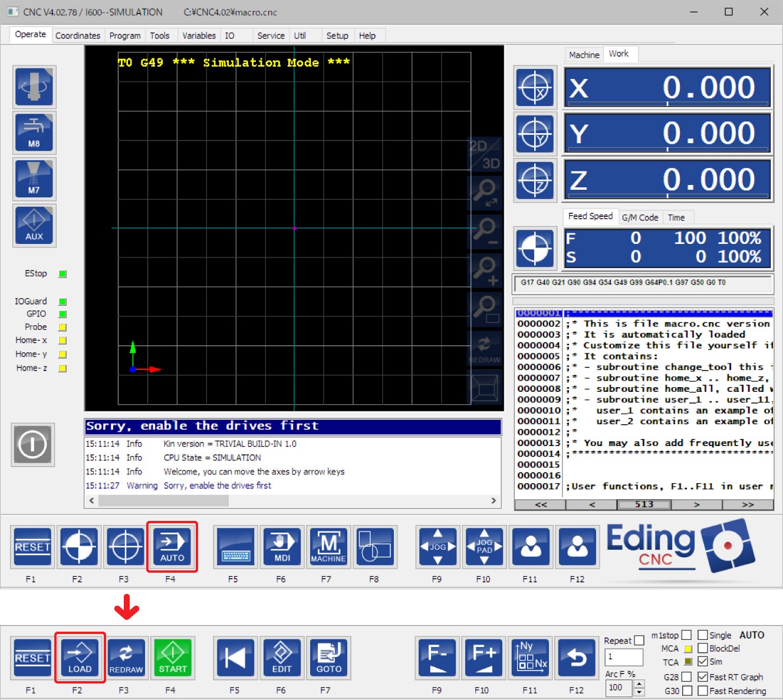Open the Coordinates tab

coord(78,35)
